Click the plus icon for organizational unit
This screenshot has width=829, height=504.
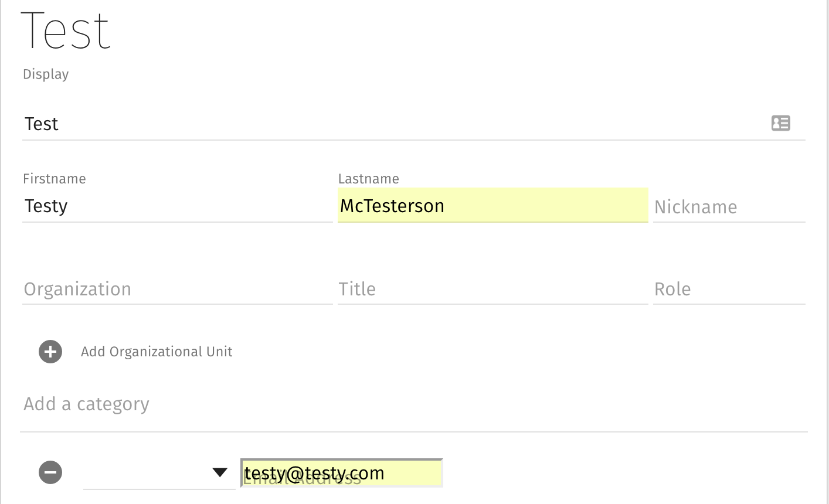pyautogui.click(x=50, y=352)
